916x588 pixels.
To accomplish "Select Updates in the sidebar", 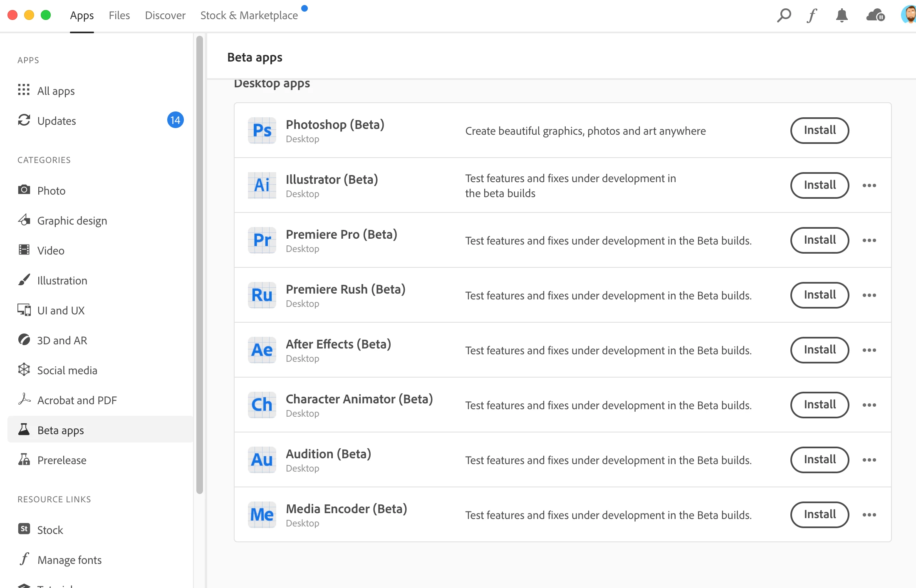I will point(57,121).
